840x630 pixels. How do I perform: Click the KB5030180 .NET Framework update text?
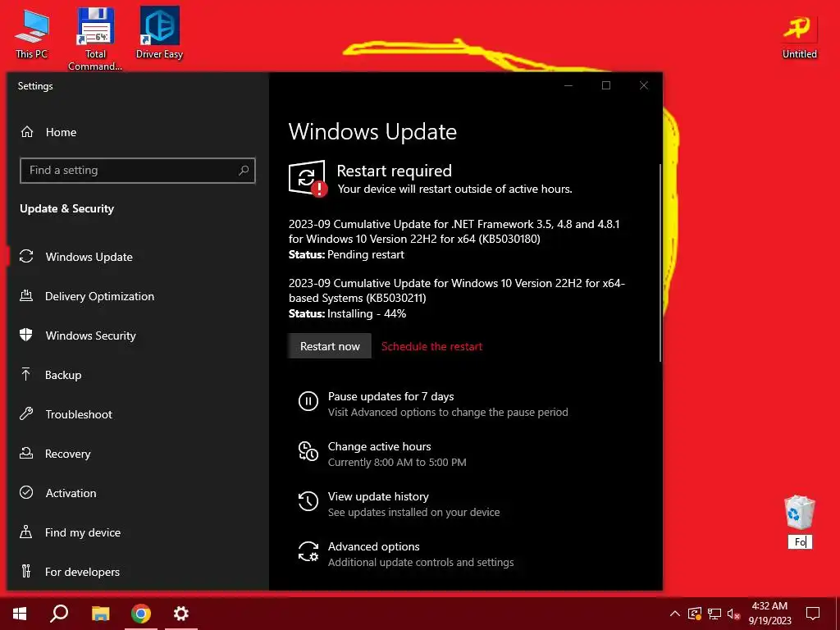pyautogui.click(x=454, y=231)
